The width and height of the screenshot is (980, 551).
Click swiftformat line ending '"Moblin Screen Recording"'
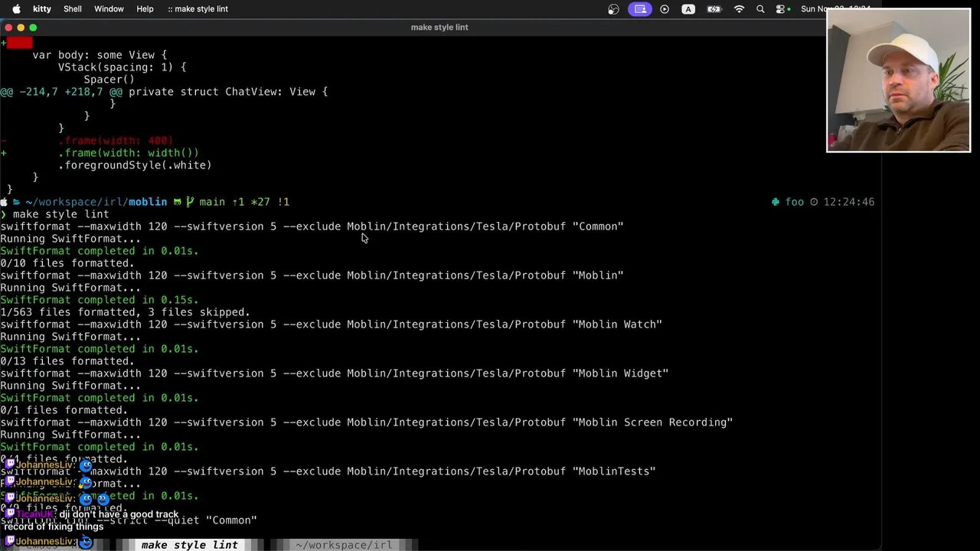pyautogui.click(x=366, y=422)
